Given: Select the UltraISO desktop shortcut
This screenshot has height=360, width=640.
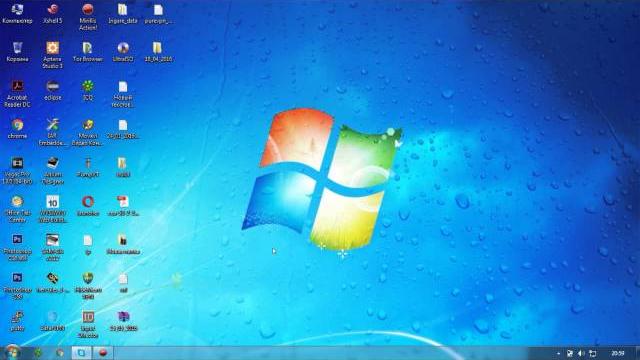Looking at the screenshot, I should point(123,52).
